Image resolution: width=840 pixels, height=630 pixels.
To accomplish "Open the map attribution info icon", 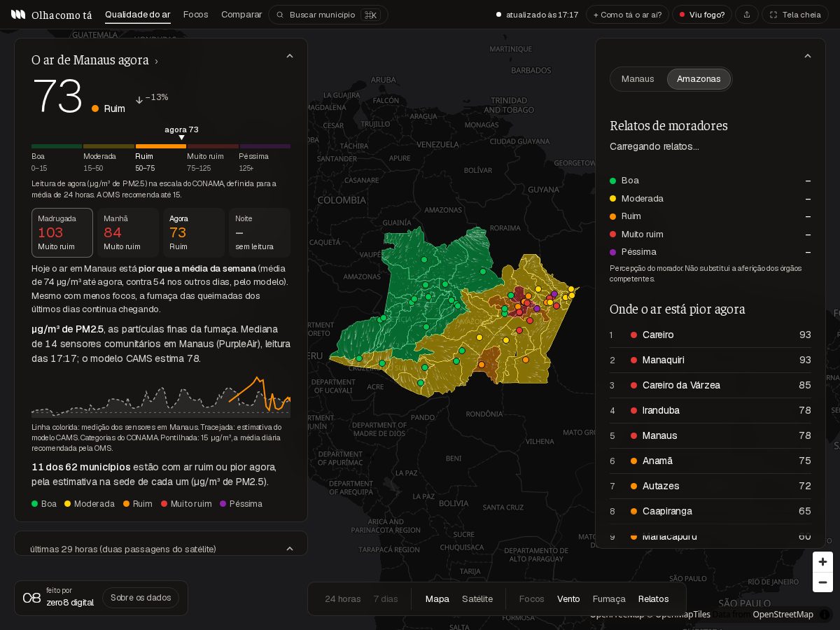I will point(825,615).
